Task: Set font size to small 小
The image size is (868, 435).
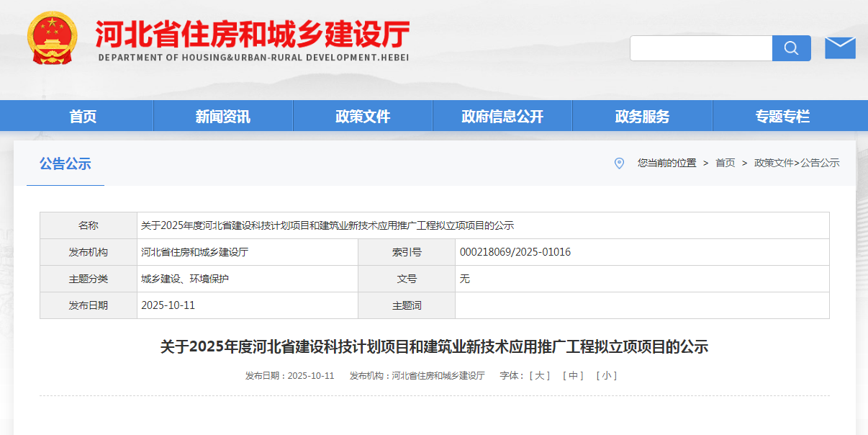Action: click(x=606, y=376)
